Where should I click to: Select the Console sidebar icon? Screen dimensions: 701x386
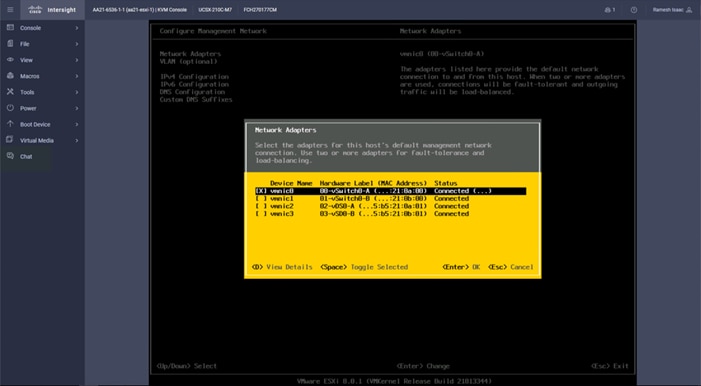[x=10, y=28]
